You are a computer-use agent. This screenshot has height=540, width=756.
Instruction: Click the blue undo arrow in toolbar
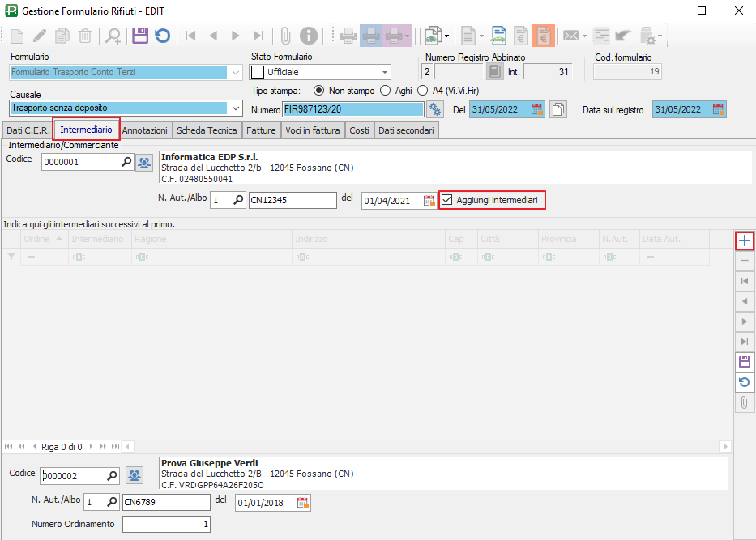tap(163, 36)
